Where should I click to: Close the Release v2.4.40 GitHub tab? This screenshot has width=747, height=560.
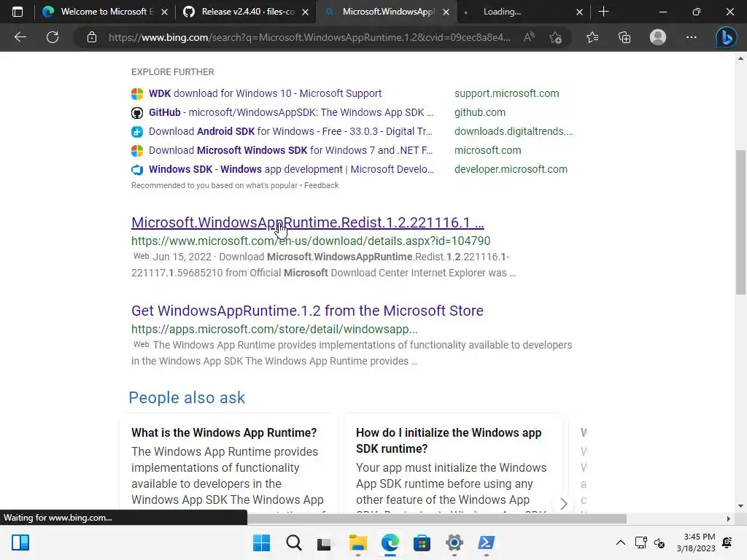306,12
